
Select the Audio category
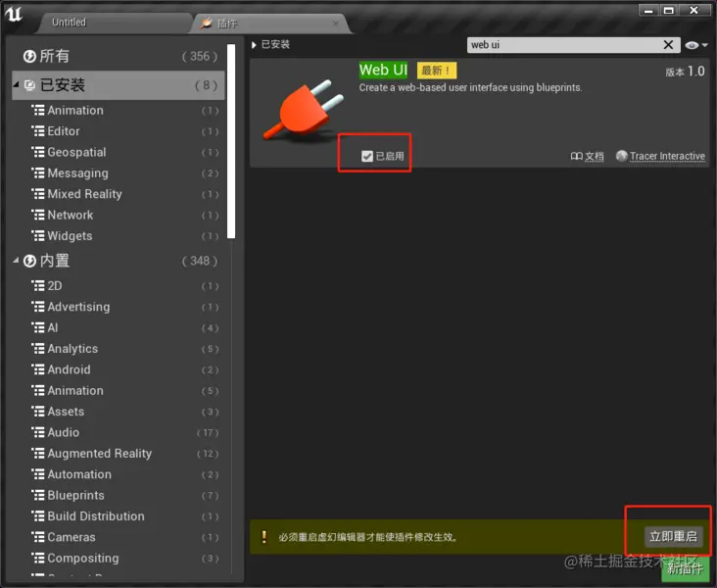click(x=119, y=432)
